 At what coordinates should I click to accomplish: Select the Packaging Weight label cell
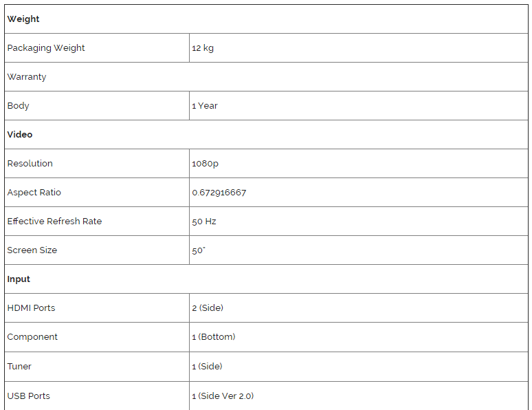tap(46, 48)
